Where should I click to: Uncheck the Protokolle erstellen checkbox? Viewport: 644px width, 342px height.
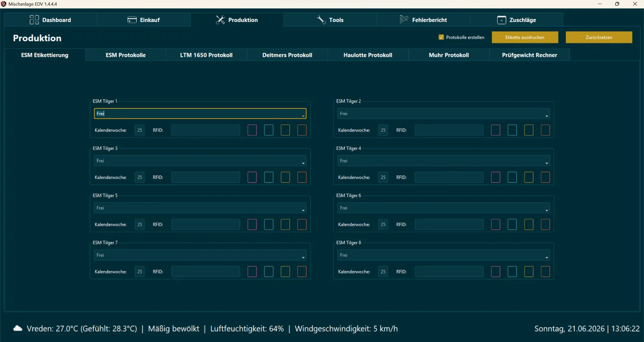[441, 37]
